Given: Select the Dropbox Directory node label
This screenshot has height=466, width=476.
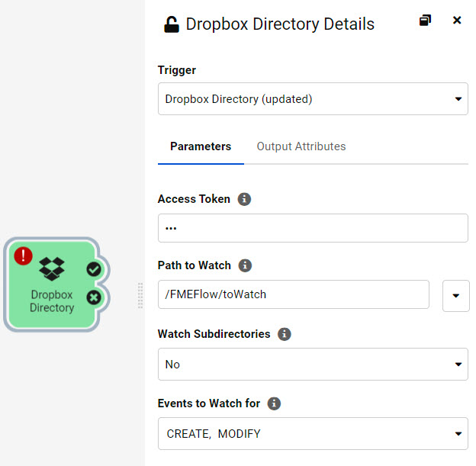Looking at the screenshot, I should click(x=52, y=301).
